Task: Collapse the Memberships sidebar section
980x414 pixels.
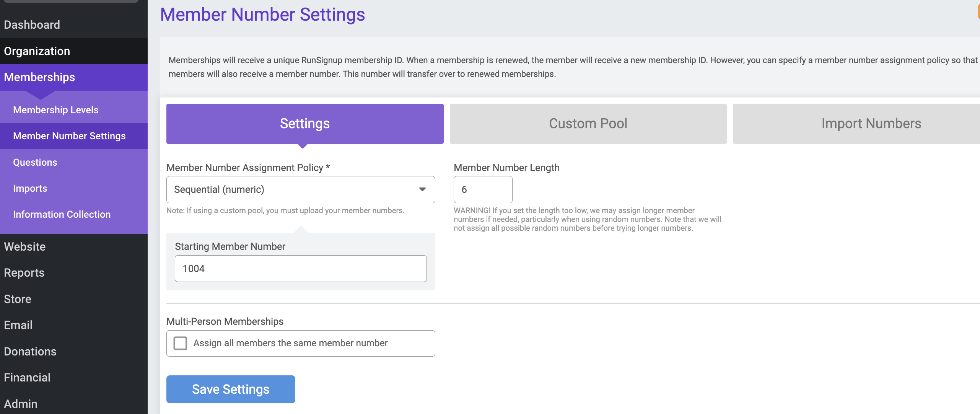Action: point(39,77)
